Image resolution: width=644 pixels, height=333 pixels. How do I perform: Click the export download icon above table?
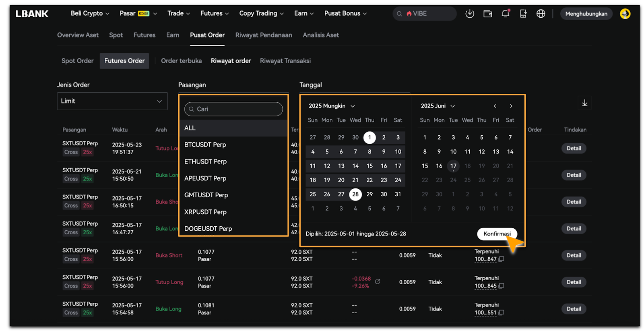click(x=584, y=103)
